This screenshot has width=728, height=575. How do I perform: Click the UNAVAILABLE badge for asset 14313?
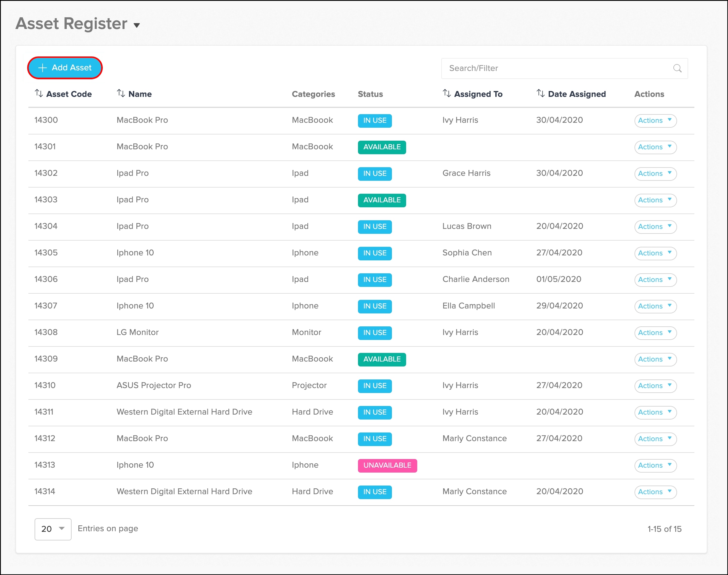point(387,465)
